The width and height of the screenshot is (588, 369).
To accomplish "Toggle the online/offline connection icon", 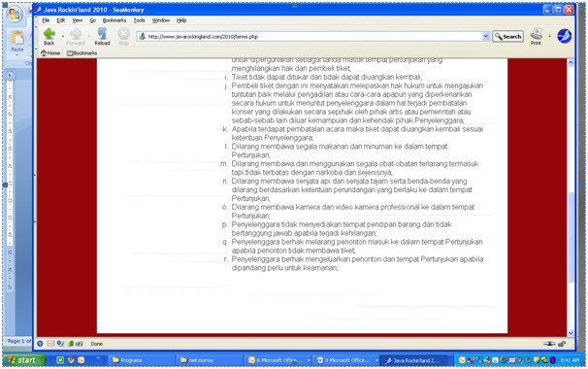I will tap(549, 344).
